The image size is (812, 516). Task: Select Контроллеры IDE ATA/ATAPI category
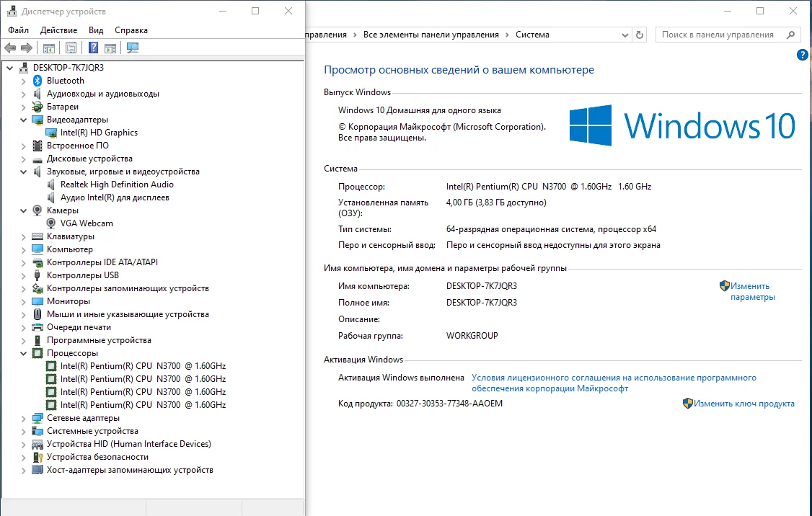[x=102, y=262]
